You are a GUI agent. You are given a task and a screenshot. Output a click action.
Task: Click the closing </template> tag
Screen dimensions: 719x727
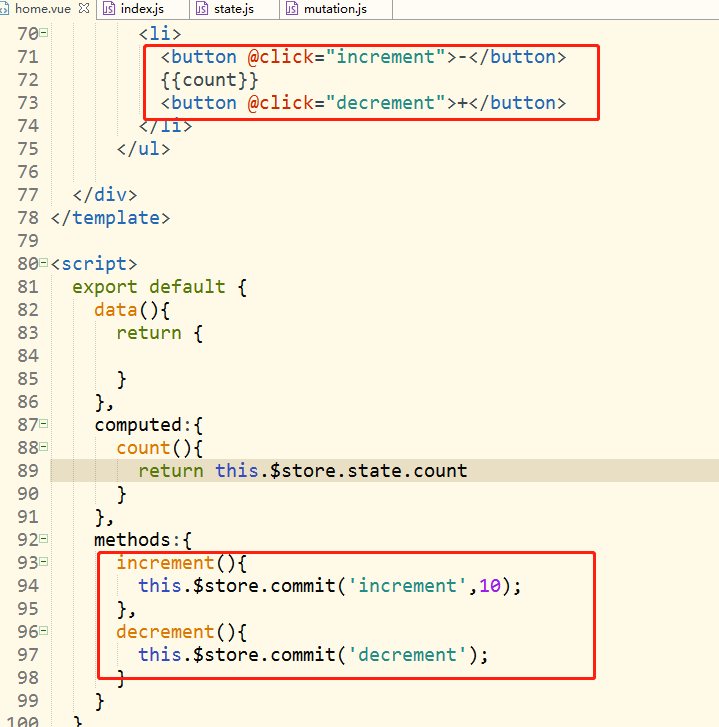111,218
